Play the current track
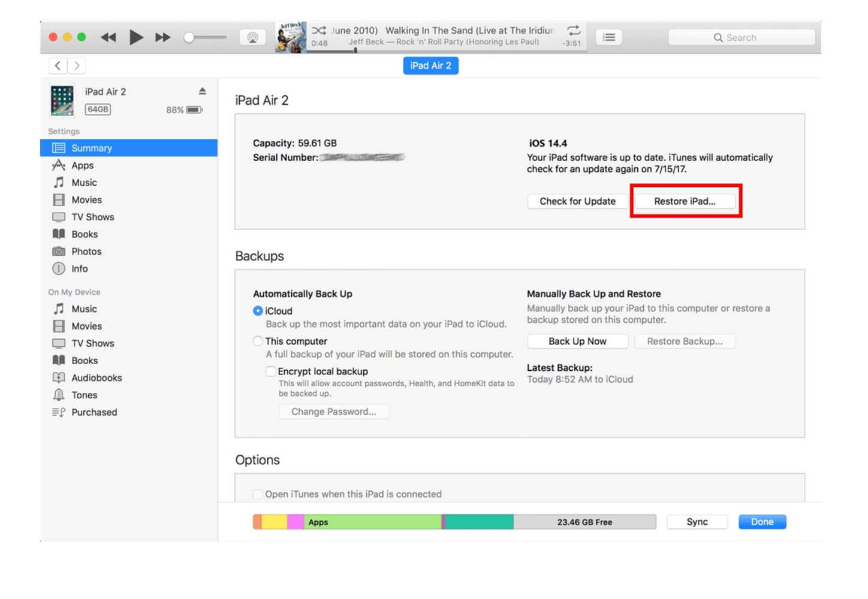The image size is (868, 599). tap(136, 37)
